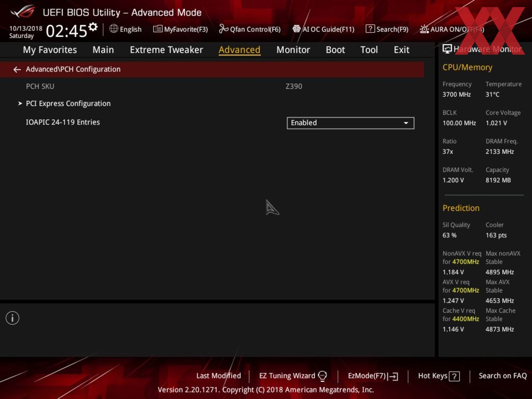Go to the Boot tab

(x=335, y=50)
